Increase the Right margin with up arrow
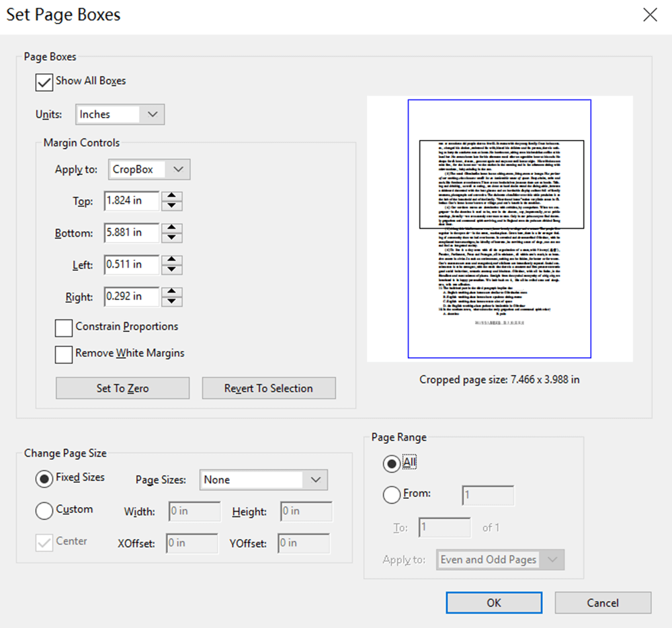 pos(173,292)
